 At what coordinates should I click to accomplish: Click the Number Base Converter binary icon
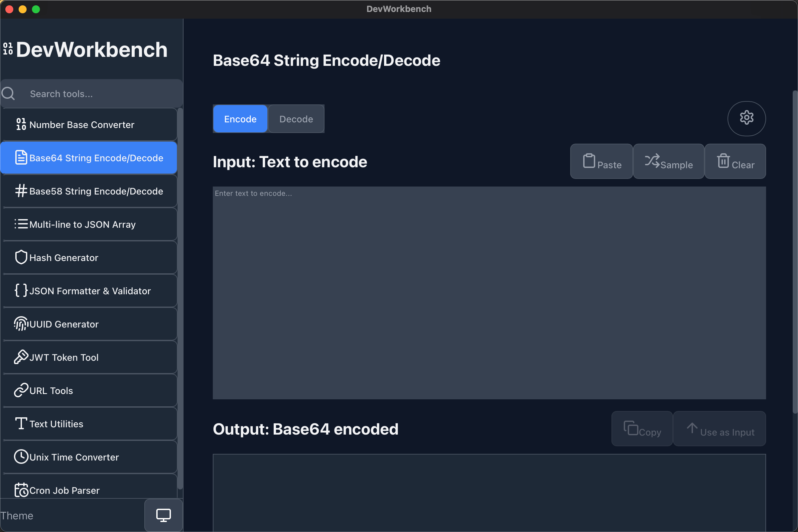[21, 124]
